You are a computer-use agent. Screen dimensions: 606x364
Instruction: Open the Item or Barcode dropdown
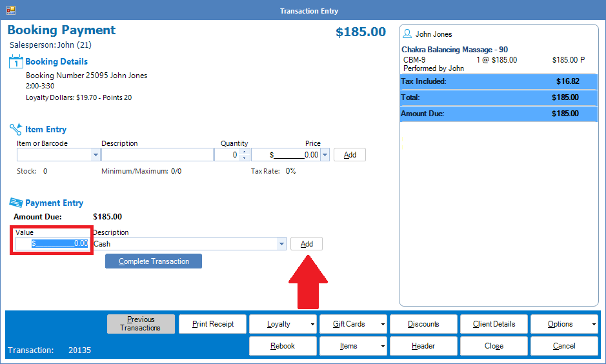(96, 155)
